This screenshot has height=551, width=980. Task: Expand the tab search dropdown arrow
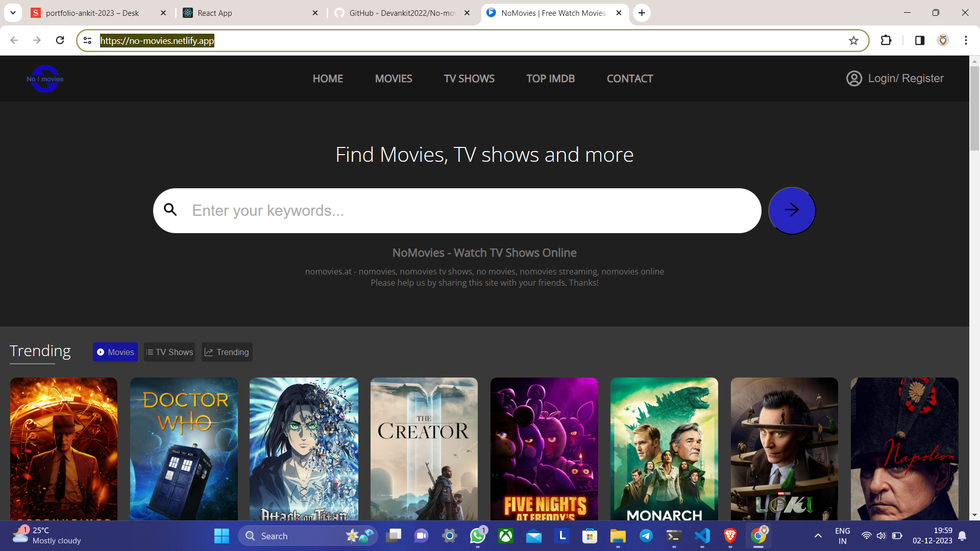[13, 13]
